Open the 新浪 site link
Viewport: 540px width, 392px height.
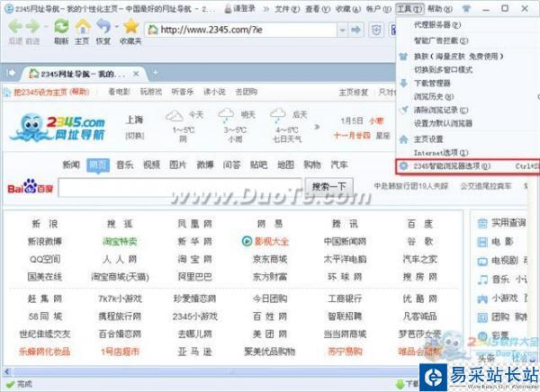click(x=45, y=224)
